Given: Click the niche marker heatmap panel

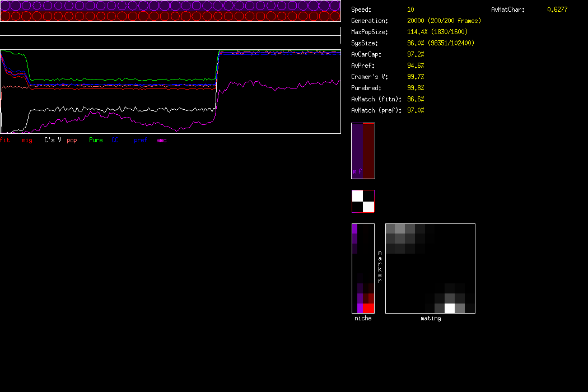Looking at the screenshot, I should tap(363, 268).
